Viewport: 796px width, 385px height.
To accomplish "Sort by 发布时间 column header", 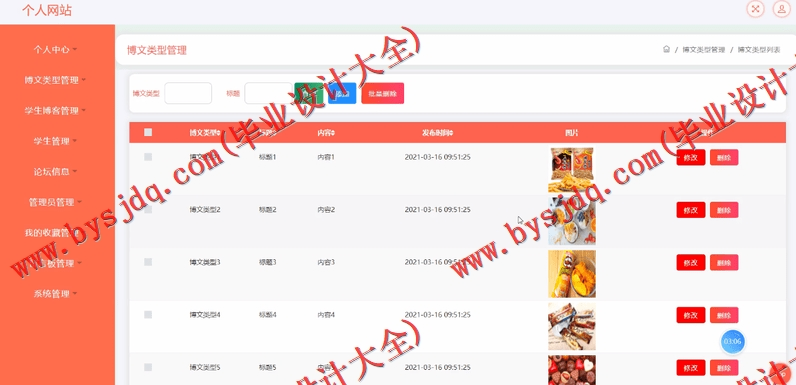I will [437, 133].
